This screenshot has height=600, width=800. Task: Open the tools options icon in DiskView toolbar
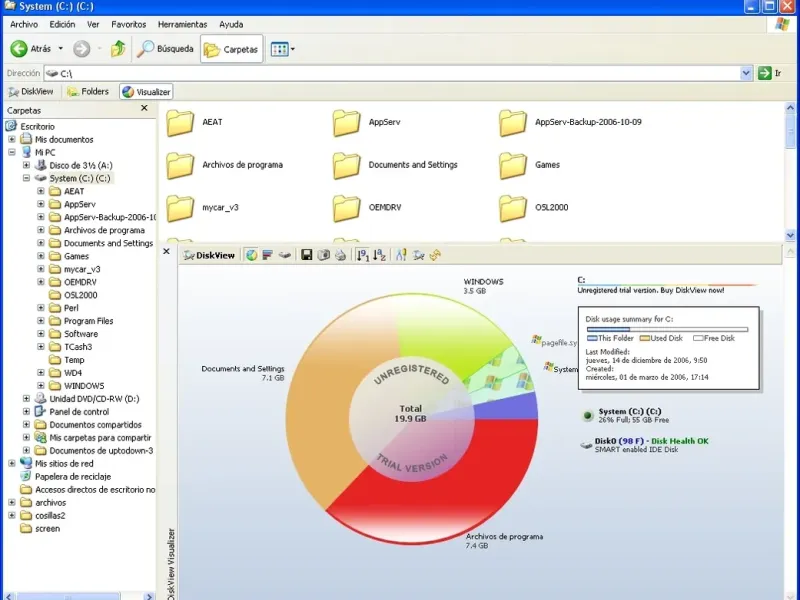tap(401, 255)
